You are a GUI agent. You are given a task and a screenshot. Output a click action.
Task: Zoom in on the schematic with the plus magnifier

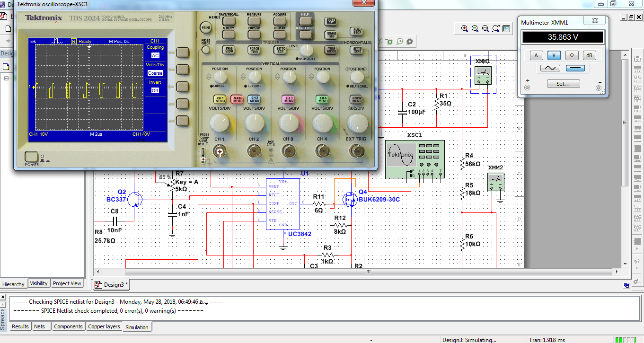point(465,29)
